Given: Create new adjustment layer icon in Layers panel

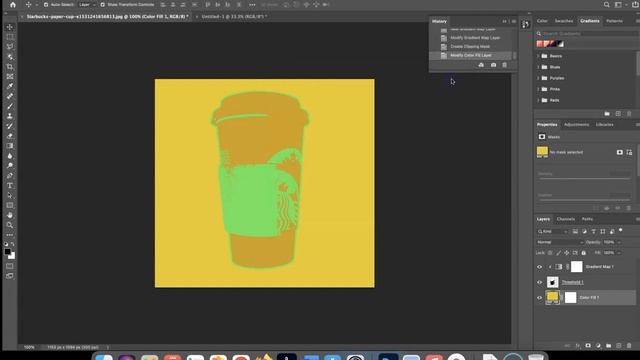Looking at the screenshot, I should pyautogui.click(x=598, y=346).
